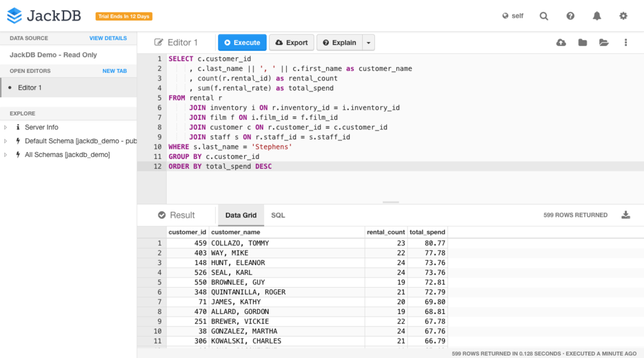The image size is (644, 358).
Task: Click line 10 WHERE clause in editor
Action: pyautogui.click(x=230, y=147)
